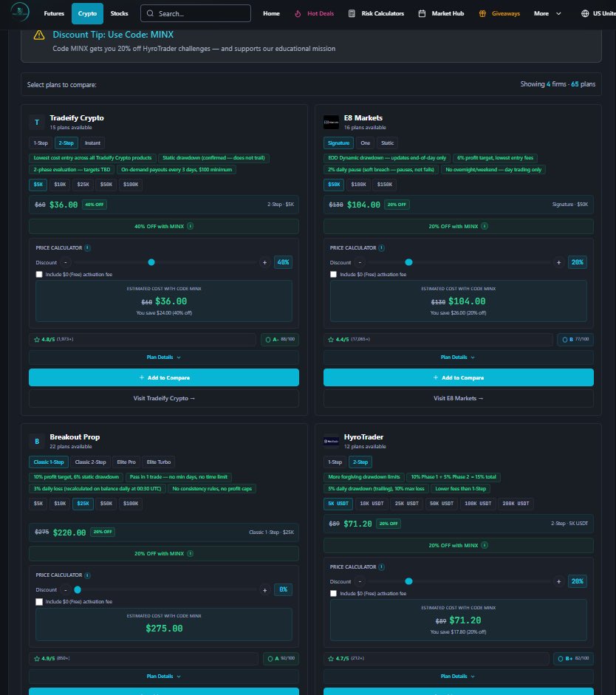Click the Risk Calculators calculator icon
The image size is (616, 695).
tap(352, 13)
